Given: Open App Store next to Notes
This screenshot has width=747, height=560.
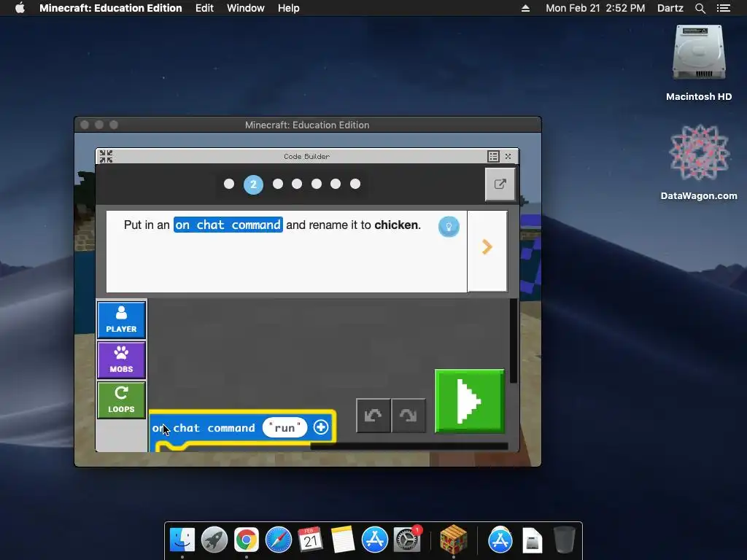Looking at the screenshot, I should pyautogui.click(x=374, y=540).
